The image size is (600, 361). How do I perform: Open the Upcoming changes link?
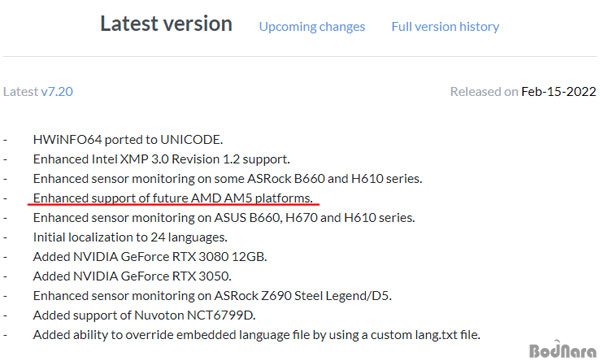click(312, 27)
